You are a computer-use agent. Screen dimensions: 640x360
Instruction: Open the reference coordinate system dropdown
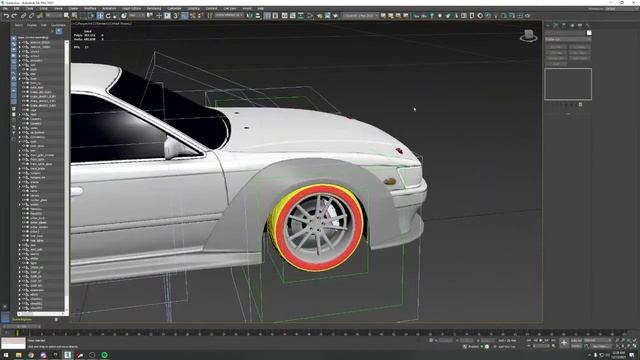(x=137, y=15)
